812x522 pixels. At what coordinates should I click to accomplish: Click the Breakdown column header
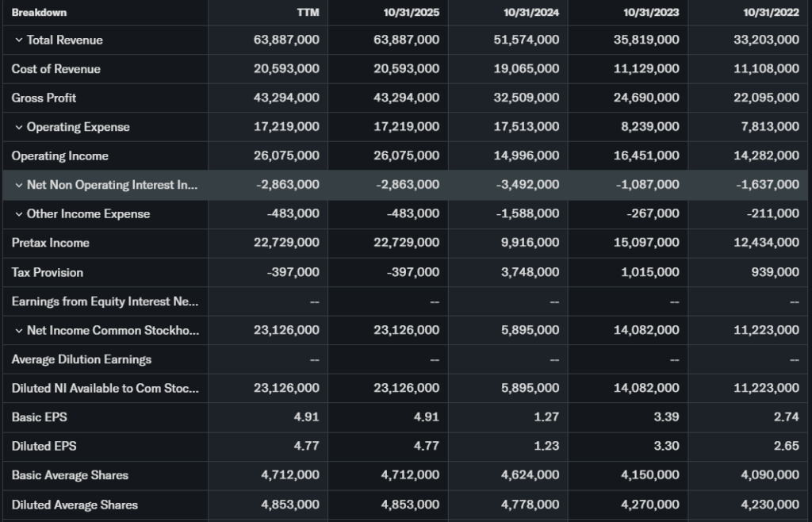(x=39, y=13)
